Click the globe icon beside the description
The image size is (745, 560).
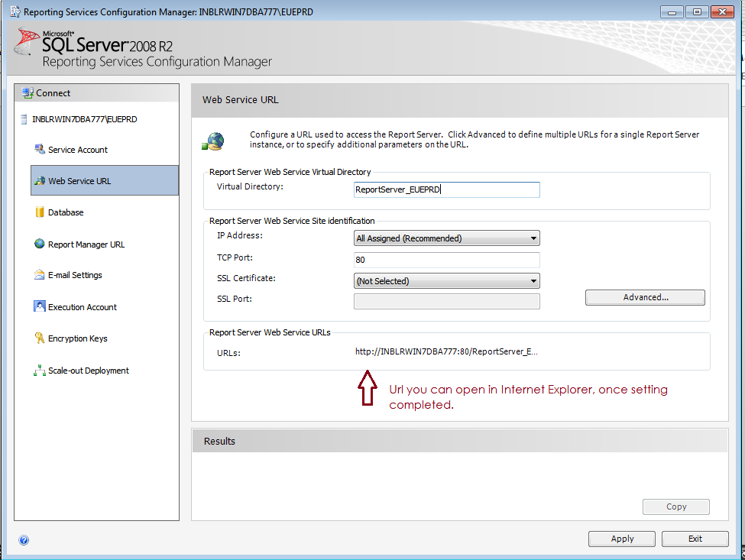[213, 141]
